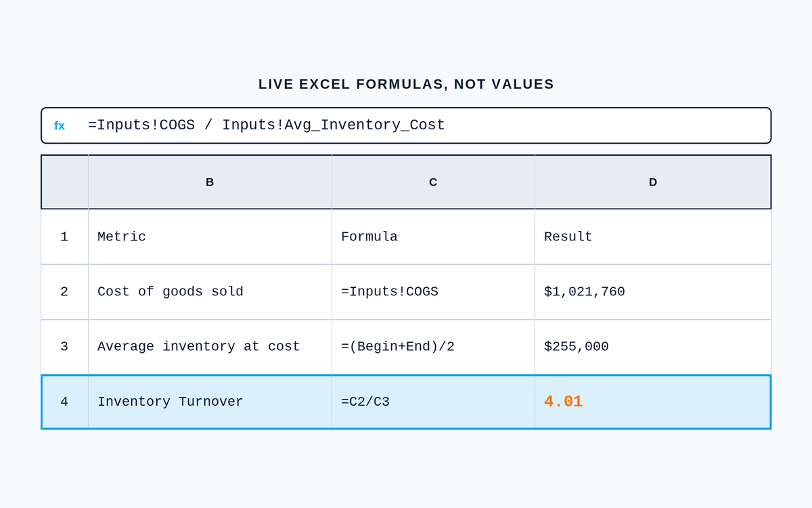The height and width of the screenshot is (508, 812).
Task: Select the '$255,000' result cell
Action: pyautogui.click(x=653, y=347)
